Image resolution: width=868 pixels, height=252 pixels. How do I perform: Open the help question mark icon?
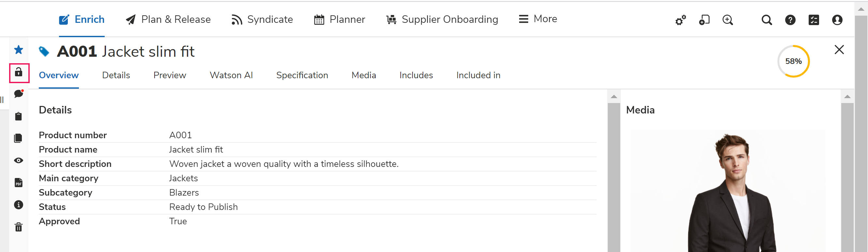[790, 20]
